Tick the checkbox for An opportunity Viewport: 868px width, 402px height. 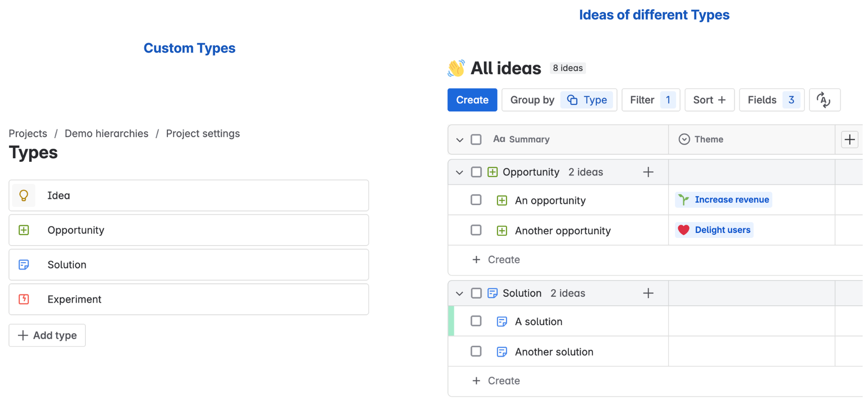pos(476,200)
